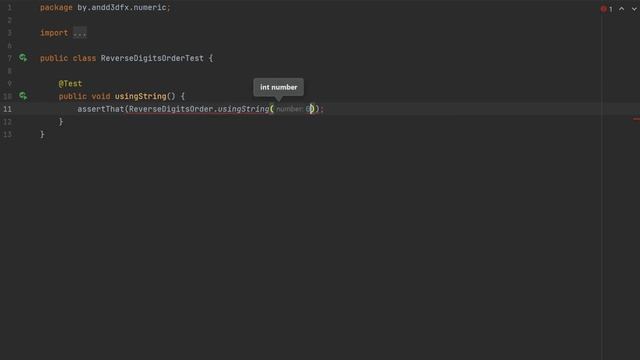Click the 'void' keyword on line 10
This screenshot has width=640, height=360.
(100, 96)
